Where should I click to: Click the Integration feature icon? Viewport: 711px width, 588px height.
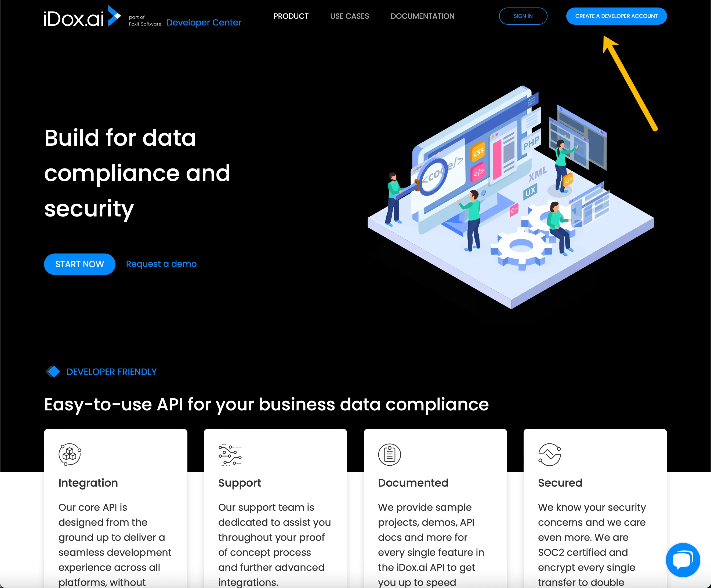tap(70, 455)
